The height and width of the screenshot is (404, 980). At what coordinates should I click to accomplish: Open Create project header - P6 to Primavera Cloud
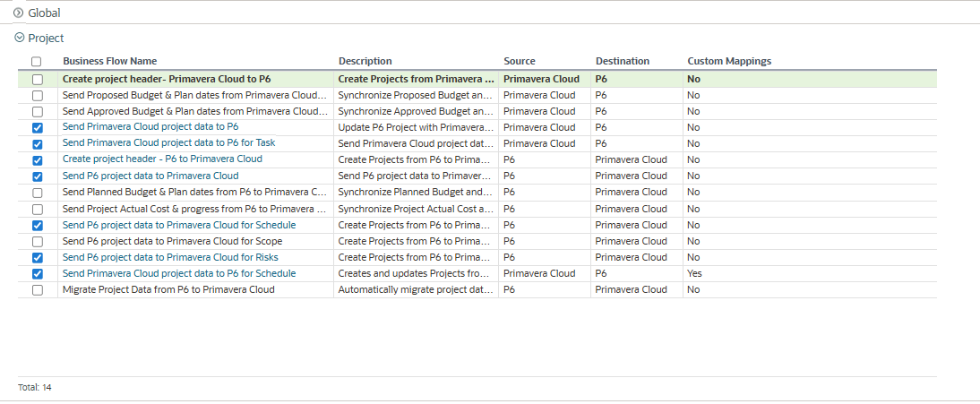tap(162, 159)
